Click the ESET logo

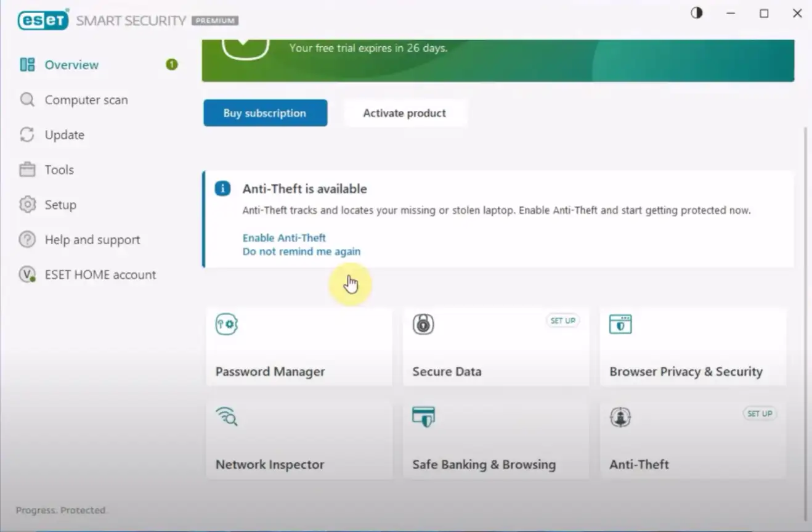click(43, 20)
